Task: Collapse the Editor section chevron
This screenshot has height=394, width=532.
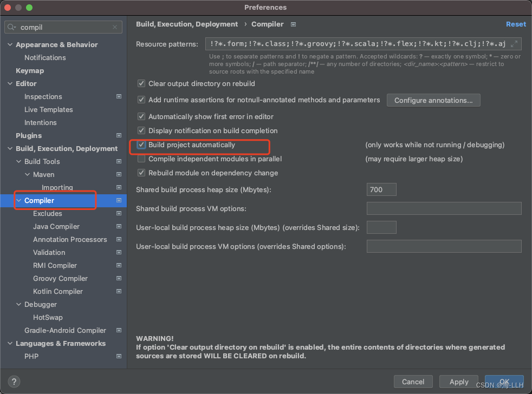Action: (10, 83)
